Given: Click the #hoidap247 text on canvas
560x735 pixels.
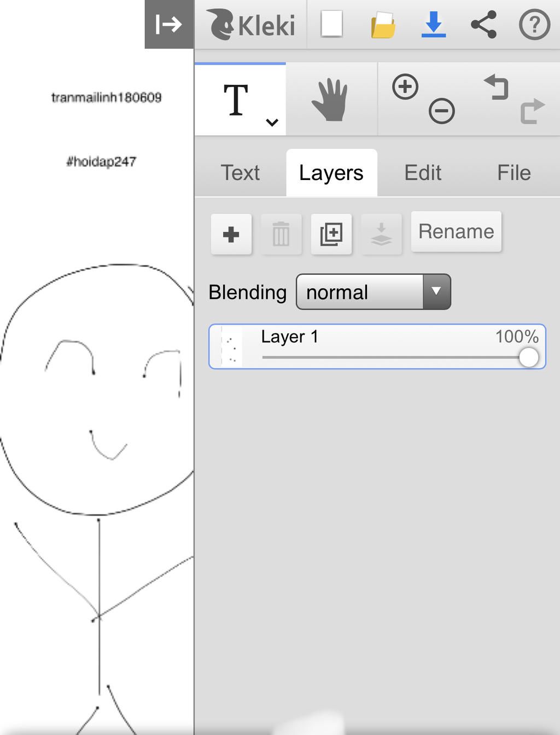Looking at the screenshot, I should click(x=101, y=161).
